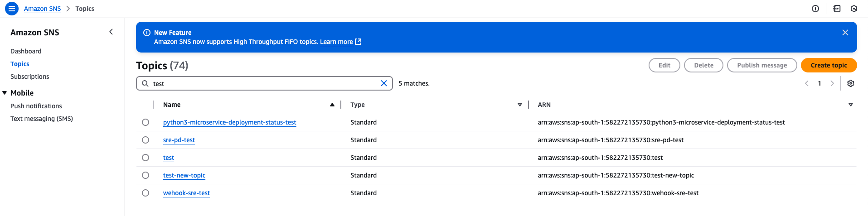The width and height of the screenshot is (868, 216).
Task: Select the radio button for the test topic
Action: pos(145,158)
